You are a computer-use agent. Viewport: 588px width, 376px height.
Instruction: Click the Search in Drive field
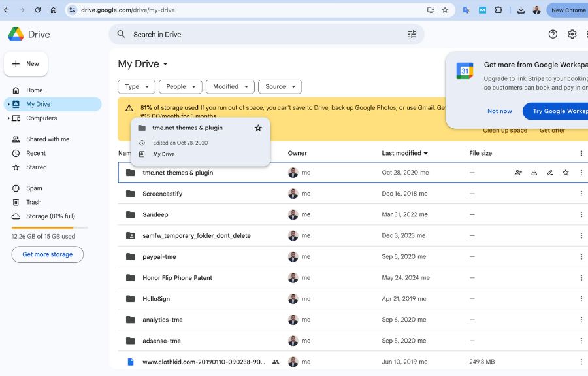(x=267, y=34)
